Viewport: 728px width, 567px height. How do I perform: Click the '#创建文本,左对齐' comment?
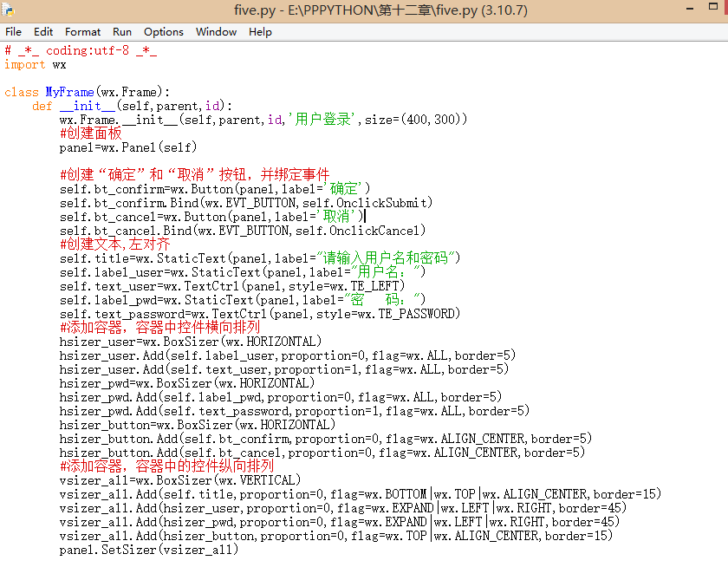click(114, 244)
